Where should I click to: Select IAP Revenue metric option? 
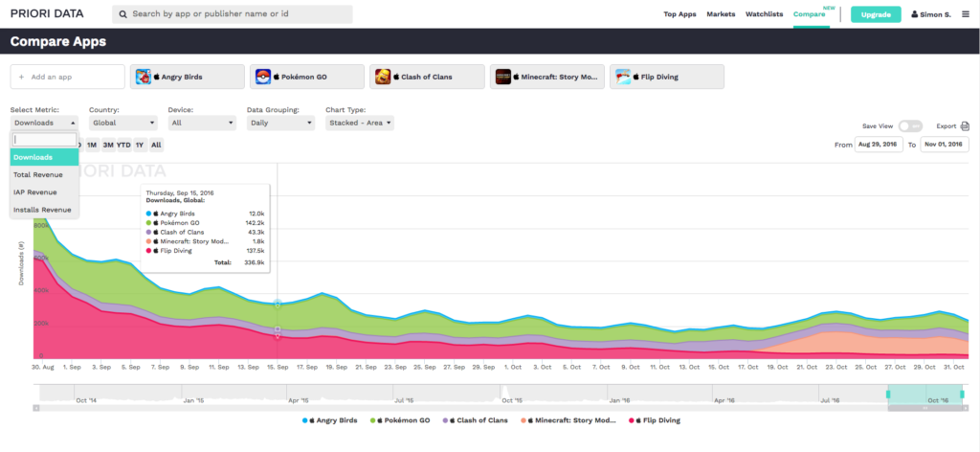click(44, 192)
